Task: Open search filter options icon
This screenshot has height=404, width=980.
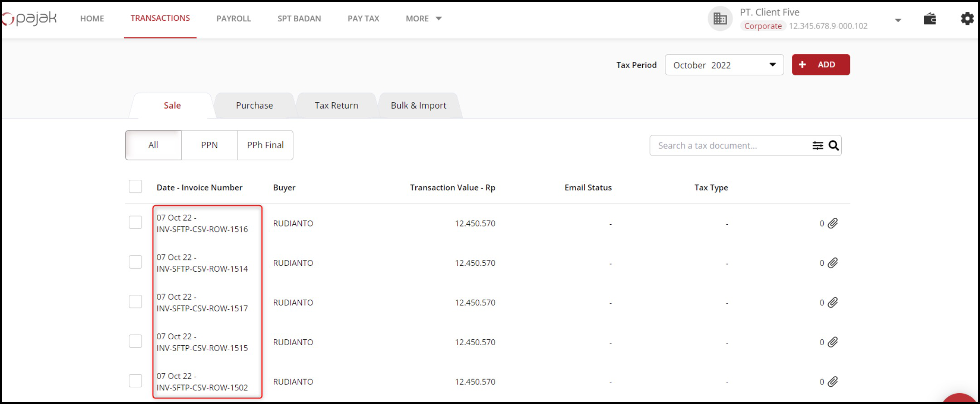Action: [817, 145]
